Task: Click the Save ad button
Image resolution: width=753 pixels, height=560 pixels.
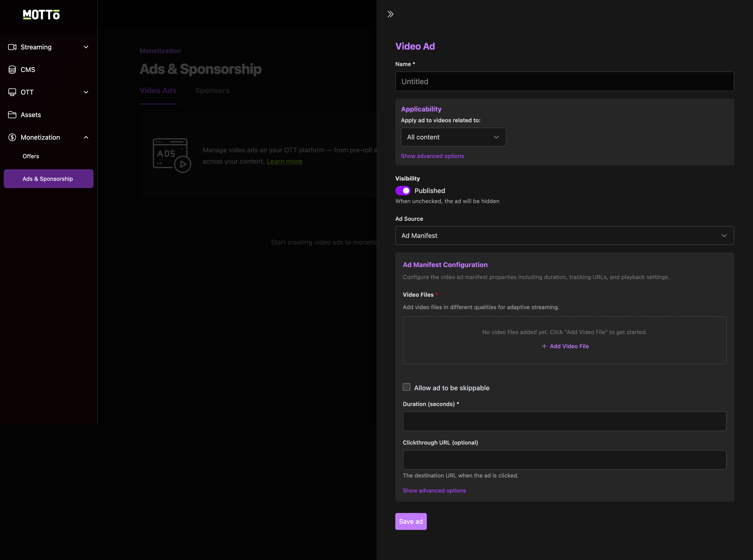Action: click(411, 521)
